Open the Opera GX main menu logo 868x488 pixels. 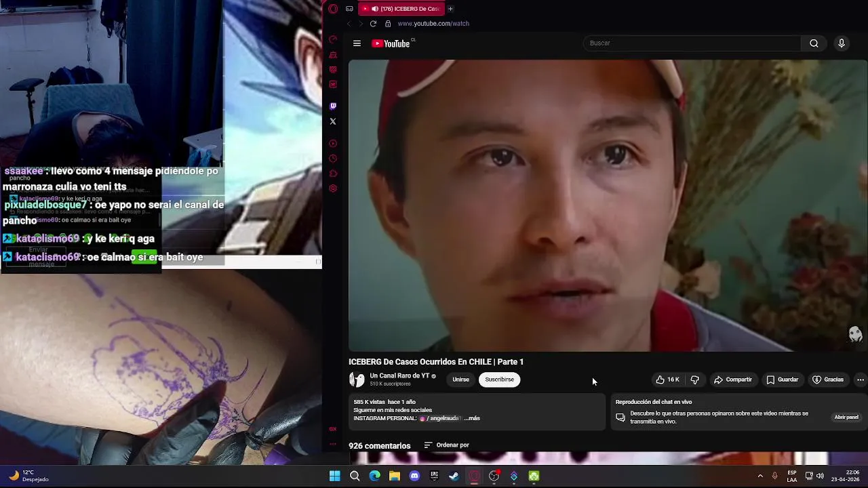[x=333, y=9]
